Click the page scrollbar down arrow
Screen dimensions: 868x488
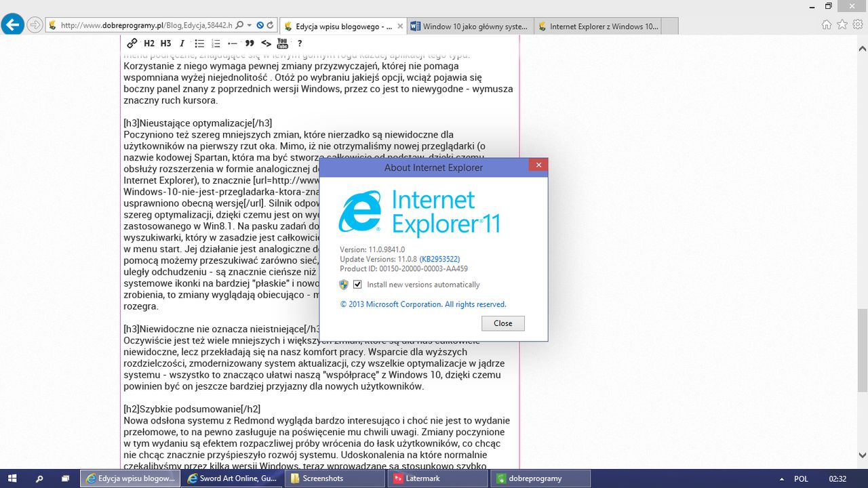[862, 455]
